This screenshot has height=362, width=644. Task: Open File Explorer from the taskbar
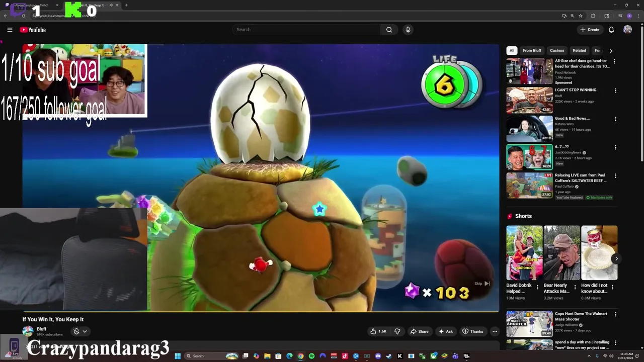tap(268, 356)
